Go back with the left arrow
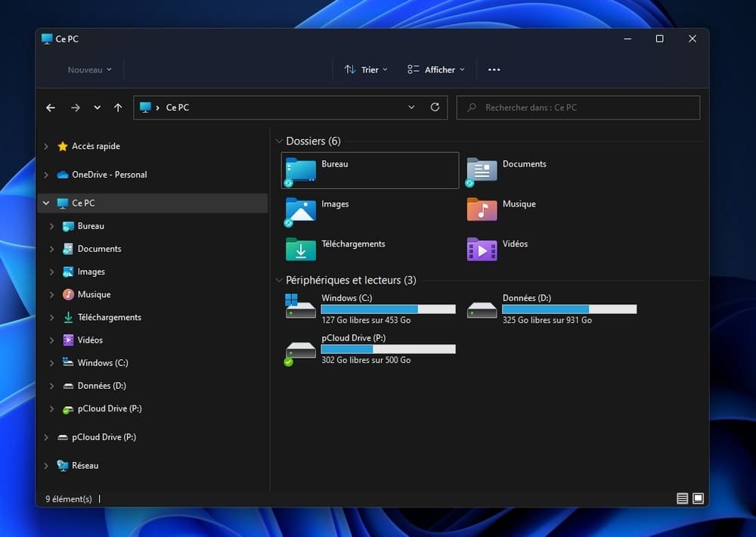This screenshot has height=537, width=756. point(51,107)
